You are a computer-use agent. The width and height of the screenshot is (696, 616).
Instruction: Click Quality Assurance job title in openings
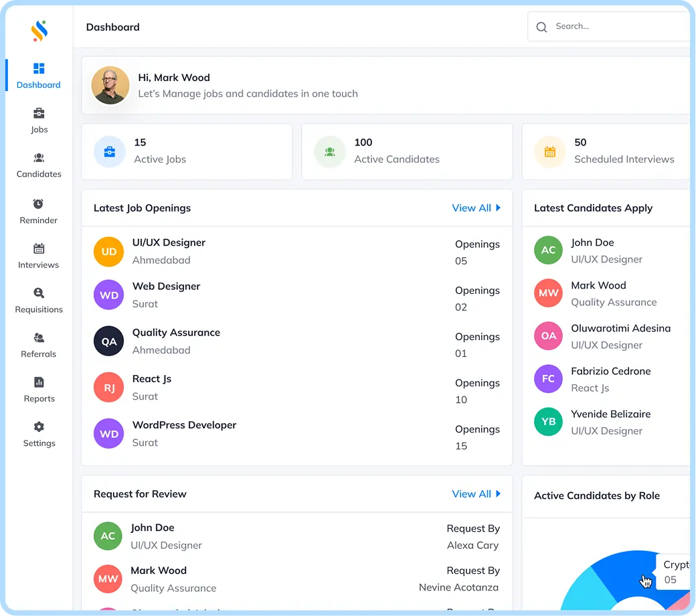(x=176, y=333)
